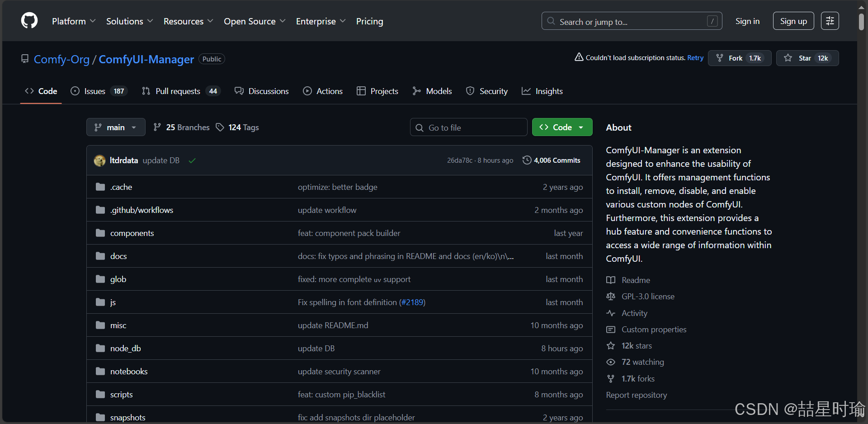Screen dimensions: 868x424
Task: Click the Sign up button
Action: (x=793, y=21)
